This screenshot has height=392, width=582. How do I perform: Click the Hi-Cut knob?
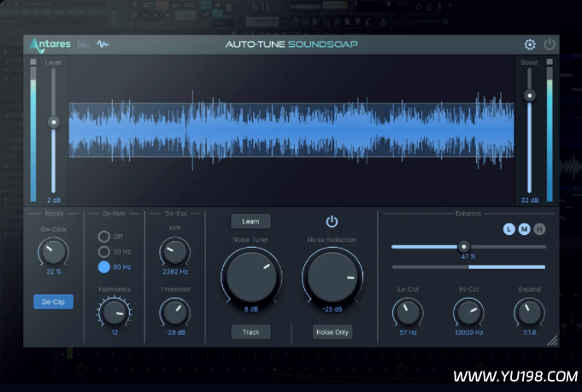pyautogui.click(x=469, y=313)
